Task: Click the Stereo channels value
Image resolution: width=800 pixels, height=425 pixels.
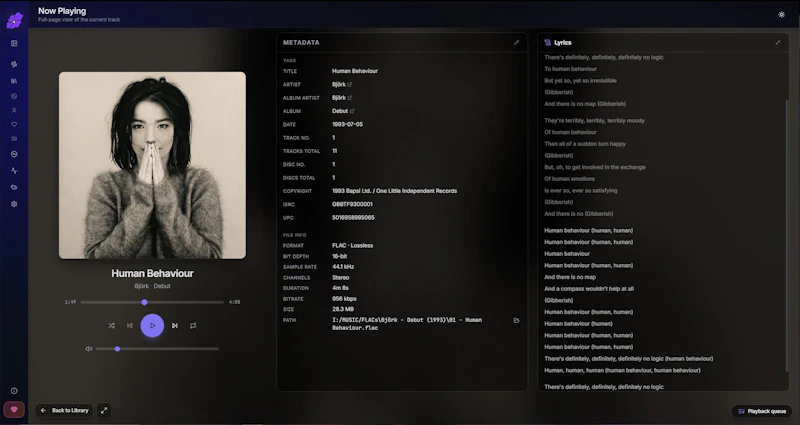Action: pyautogui.click(x=340, y=278)
